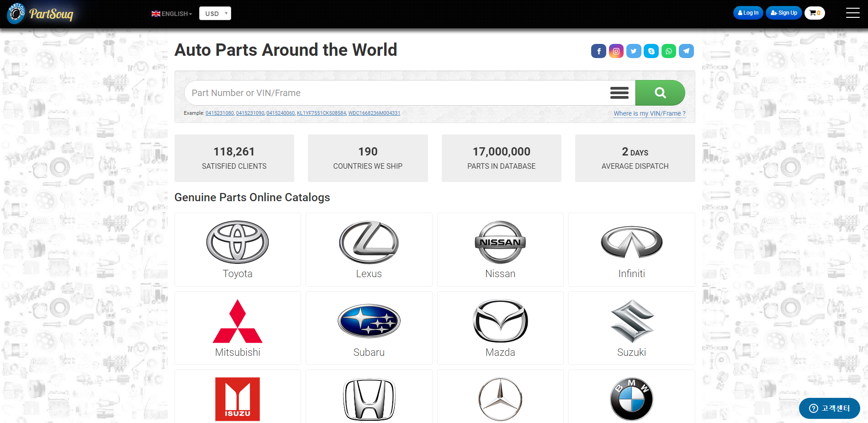868x423 pixels.
Task: Visit the Twitter icon
Action: pos(634,51)
